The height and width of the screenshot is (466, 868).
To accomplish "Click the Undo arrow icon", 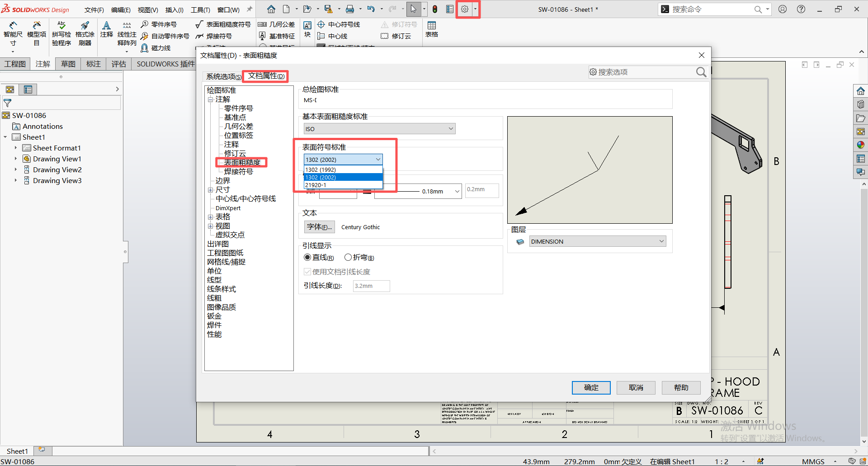I will tap(371, 9).
